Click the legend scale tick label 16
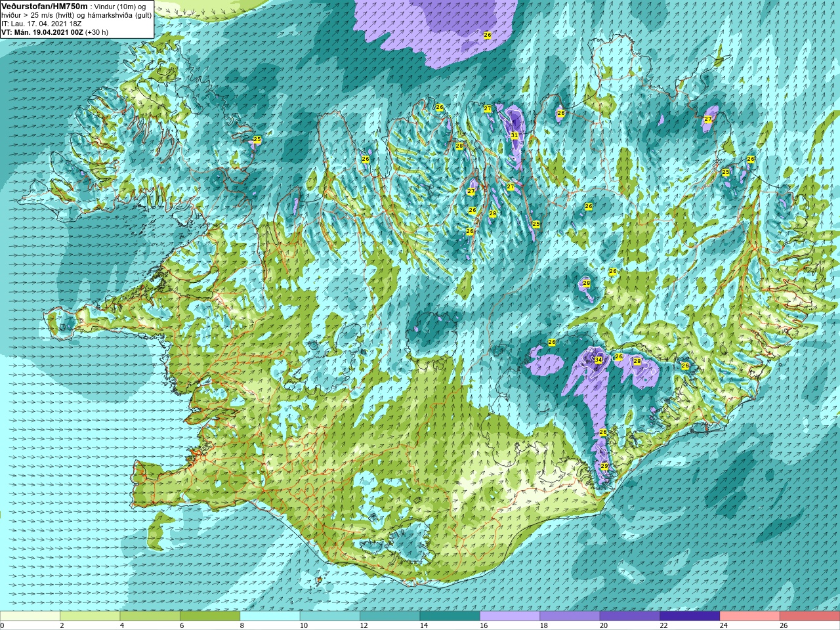The height and width of the screenshot is (630, 840). (484, 625)
